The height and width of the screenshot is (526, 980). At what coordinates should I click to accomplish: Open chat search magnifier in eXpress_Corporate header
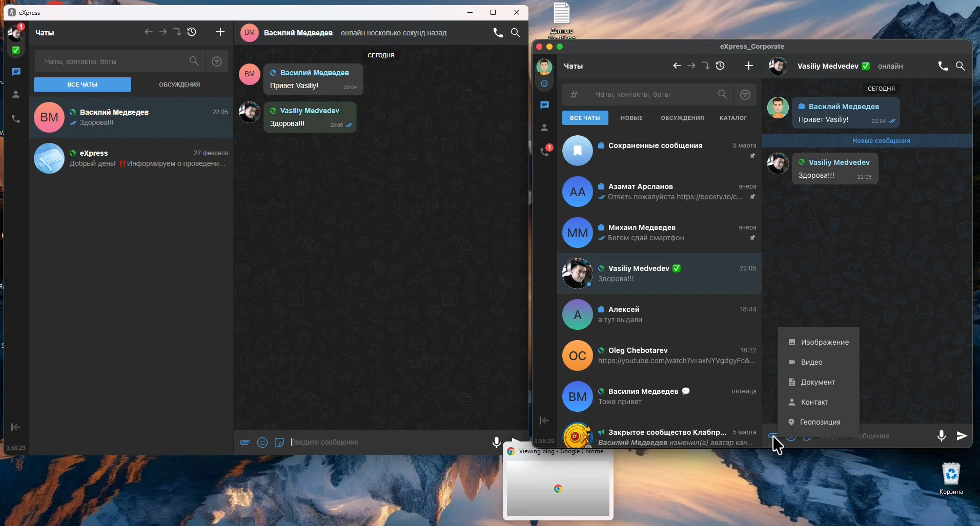pos(961,66)
